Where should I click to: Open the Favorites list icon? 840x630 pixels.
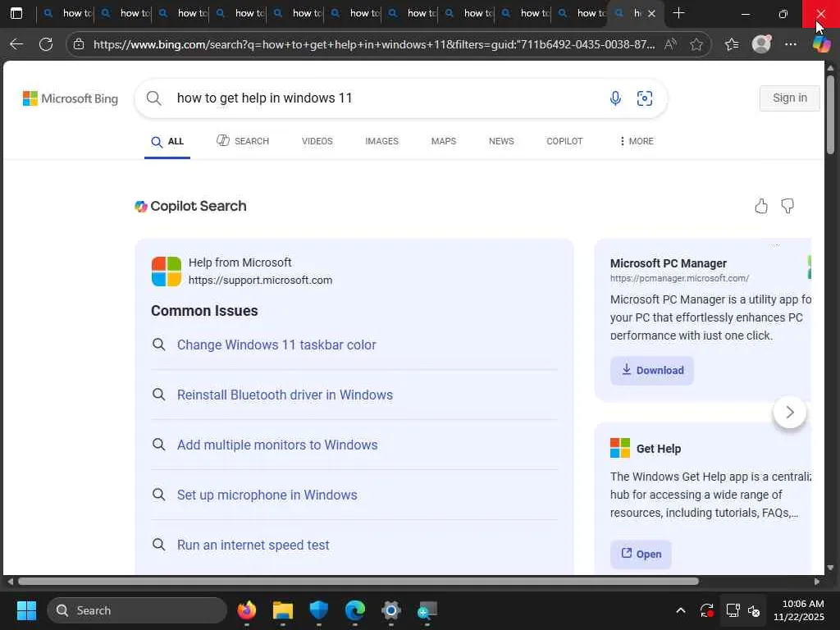[x=732, y=44]
